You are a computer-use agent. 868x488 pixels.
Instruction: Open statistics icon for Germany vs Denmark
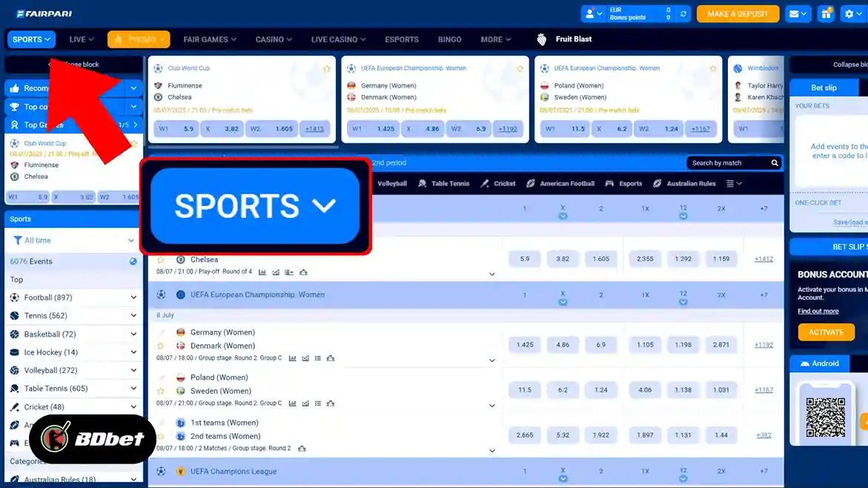click(x=292, y=358)
